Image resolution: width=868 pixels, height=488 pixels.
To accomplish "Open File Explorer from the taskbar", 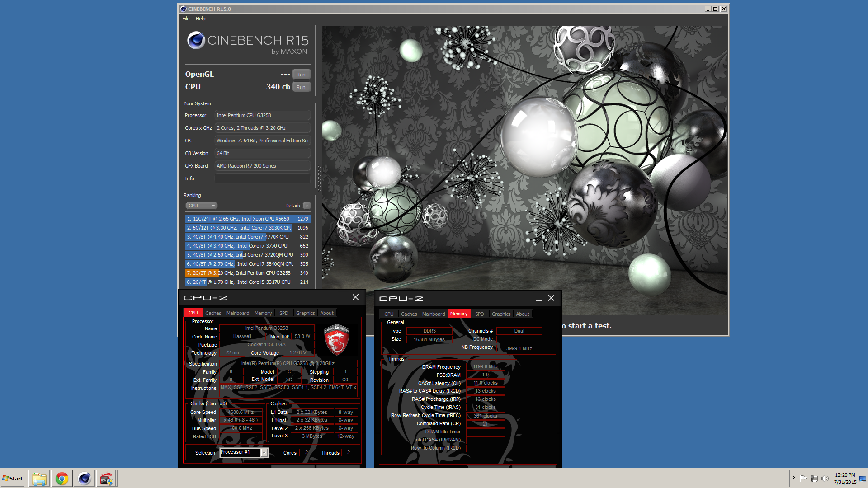I will 39,479.
